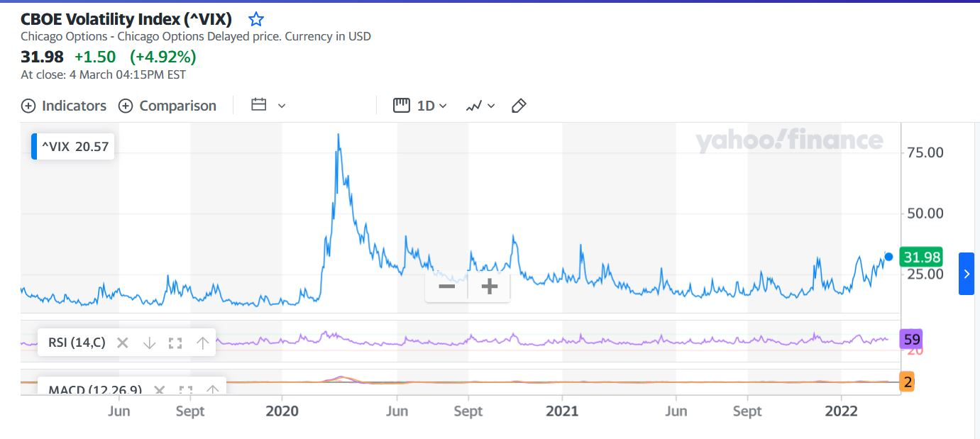Image resolution: width=980 pixels, height=439 pixels.
Task: Move the RSI panel down
Action: click(149, 343)
